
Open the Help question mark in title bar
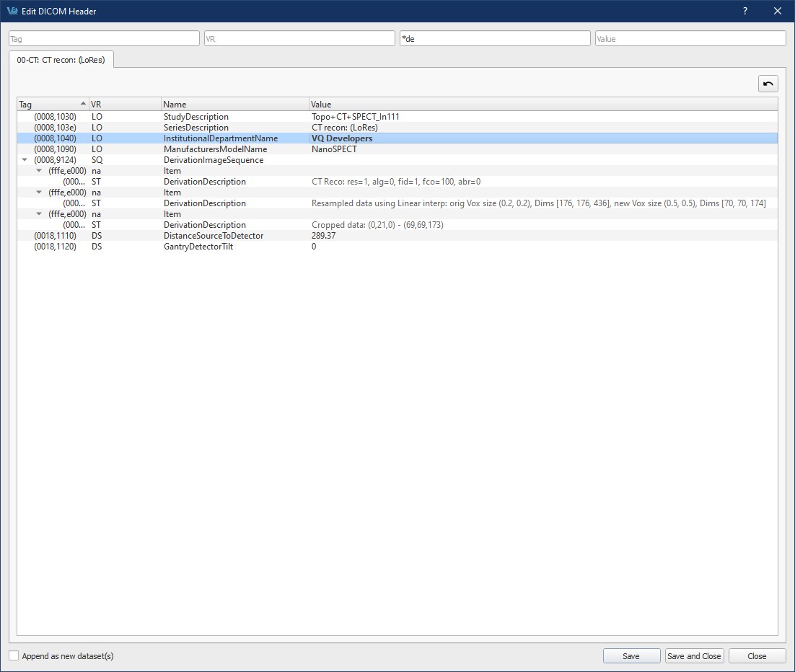point(744,11)
